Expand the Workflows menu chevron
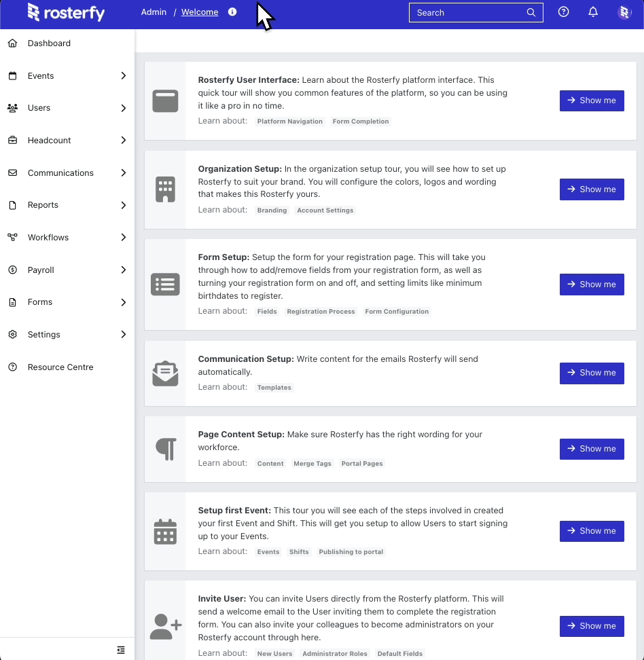 (x=124, y=238)
